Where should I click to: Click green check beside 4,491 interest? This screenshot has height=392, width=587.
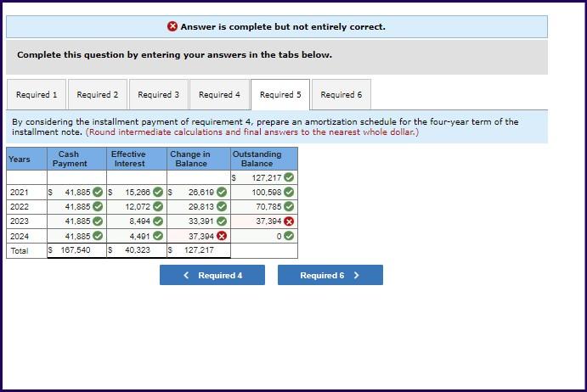158,236
